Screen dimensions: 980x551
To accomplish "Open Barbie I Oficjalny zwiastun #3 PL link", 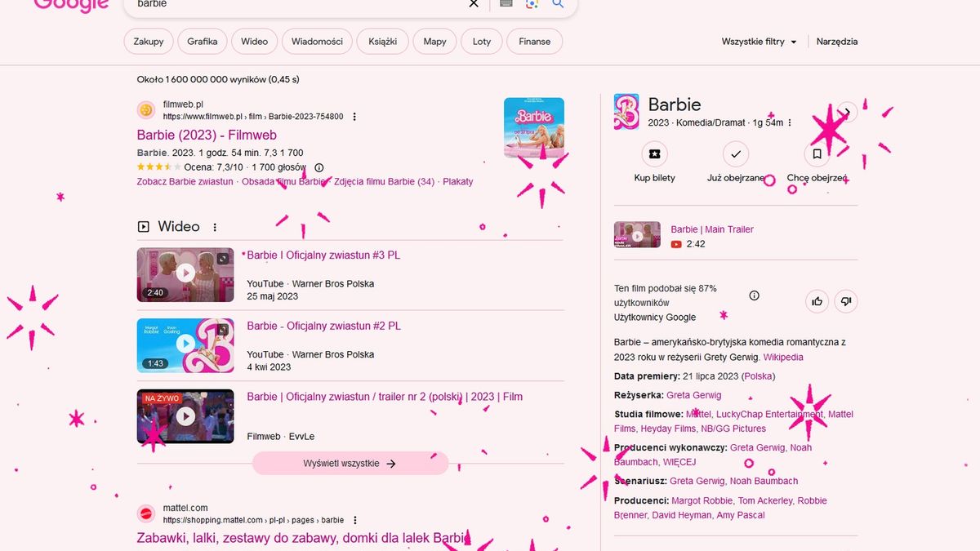I will pos(323,256).
